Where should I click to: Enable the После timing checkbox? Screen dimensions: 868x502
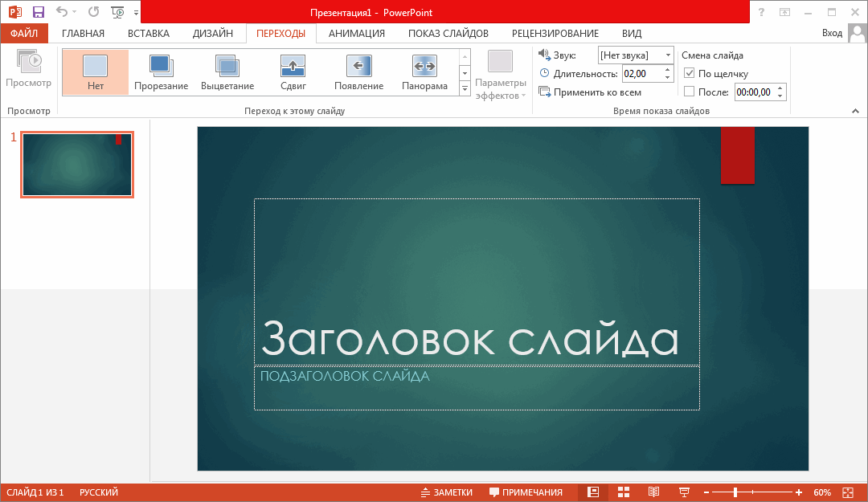coord(689,92)
